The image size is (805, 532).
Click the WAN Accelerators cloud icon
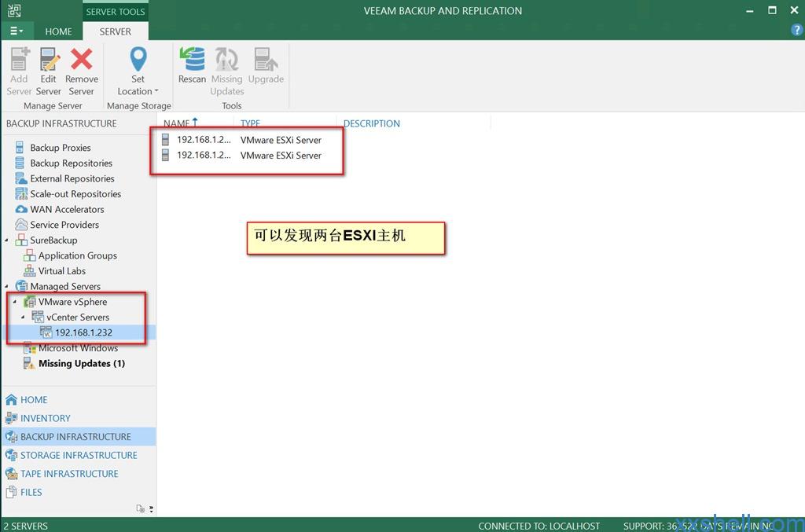pyautogui.click(x=21, y=209)
